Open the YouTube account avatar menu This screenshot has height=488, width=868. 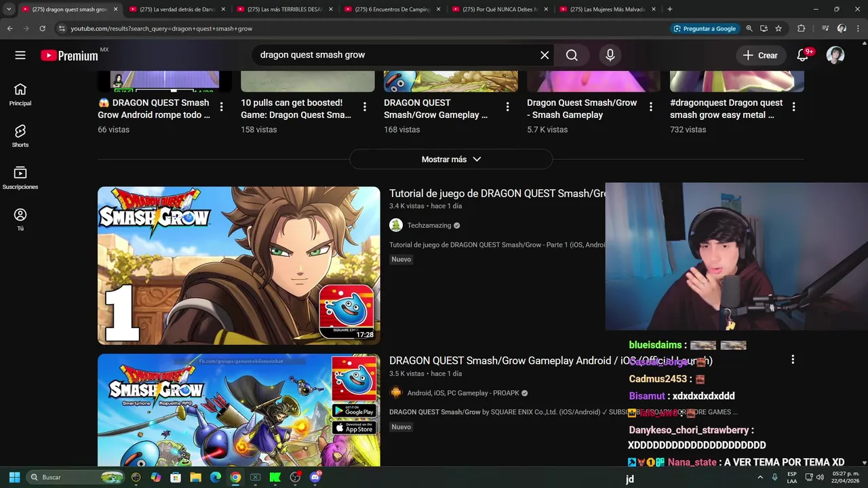click(x=835, y=55)
